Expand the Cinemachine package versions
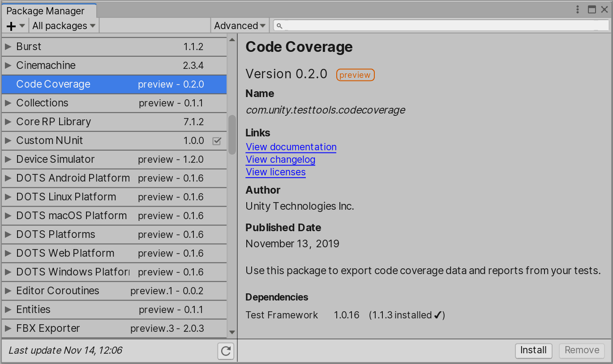Screen dimensions: 613x364 coord(8,65)
